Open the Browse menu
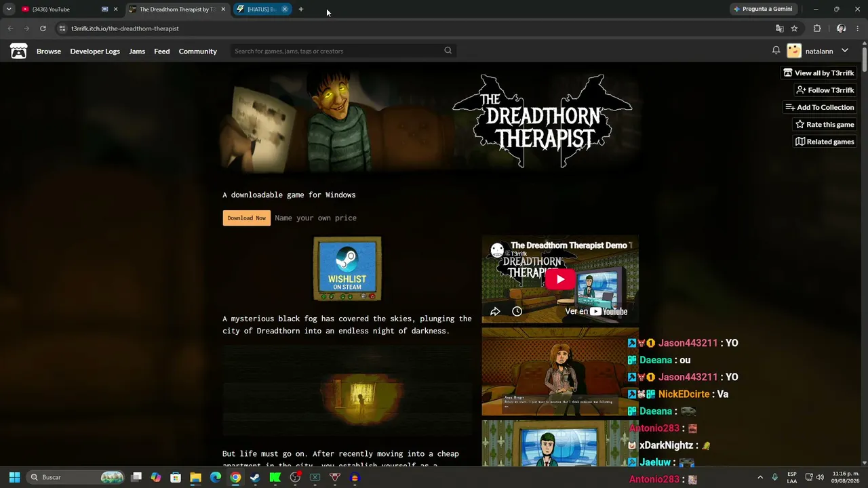This screenshot has height=488, width=868. [x=49, y=51]
